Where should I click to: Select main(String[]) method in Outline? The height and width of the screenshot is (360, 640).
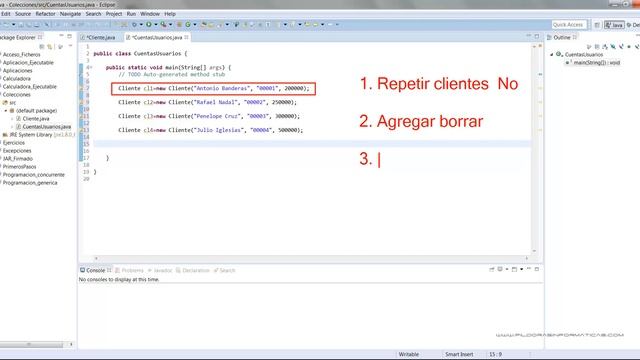click(x=594, y=62)
